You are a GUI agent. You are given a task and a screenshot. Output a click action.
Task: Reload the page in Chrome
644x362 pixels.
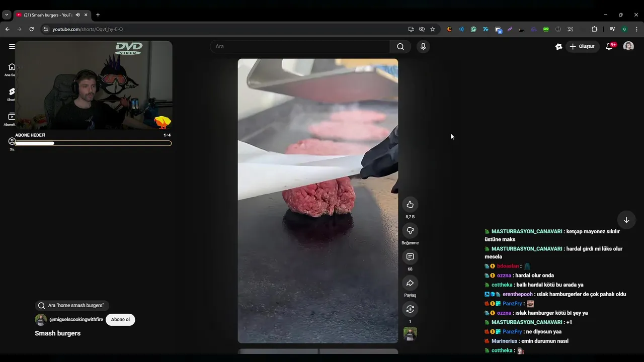(x=31, y=29)
